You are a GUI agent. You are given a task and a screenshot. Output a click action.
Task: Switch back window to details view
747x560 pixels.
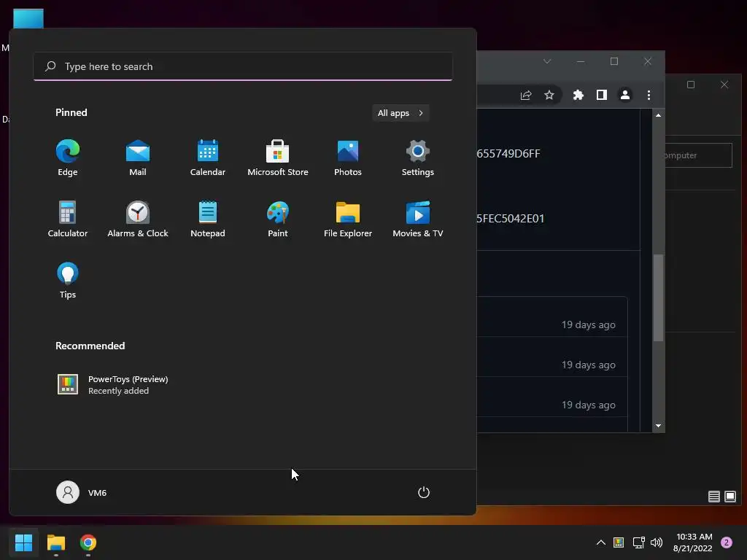pyautogui.click(x=713, y=497)
